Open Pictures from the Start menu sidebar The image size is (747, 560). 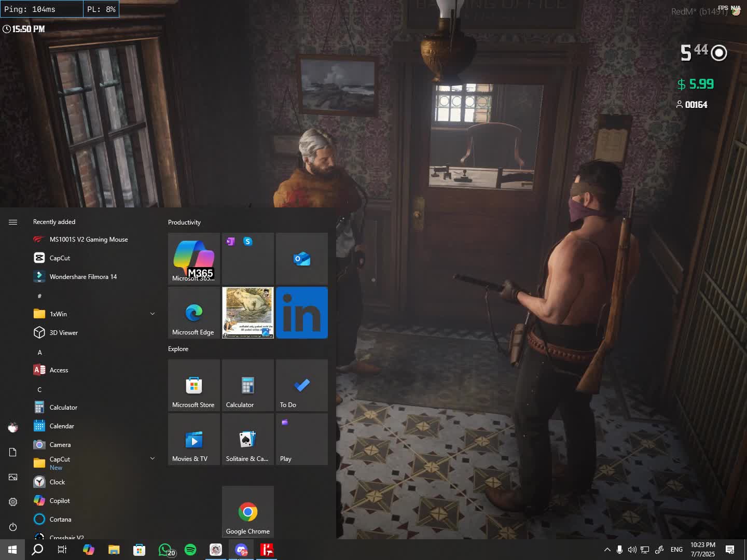(13, 477)
